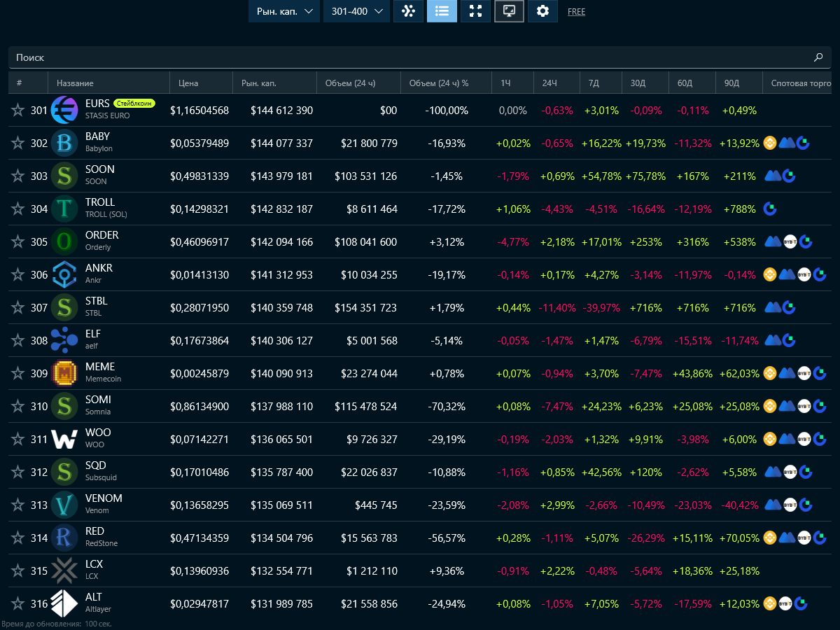Image resolution: width=840 pixels, height=630 pixels.
Task: Expand the 301-400 range dropdown
Action: tap(356, 11)
